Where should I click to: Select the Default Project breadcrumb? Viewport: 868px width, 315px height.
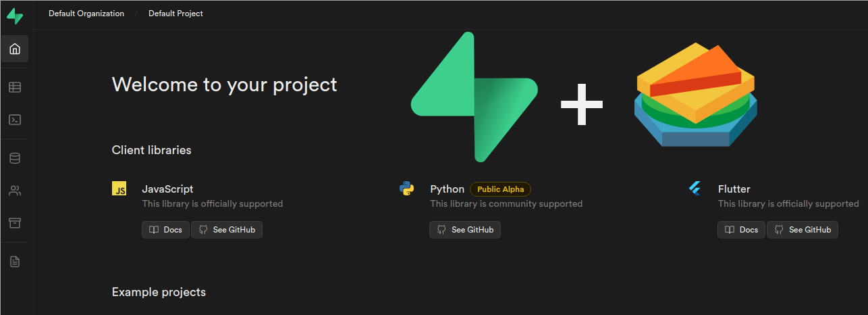175,14
